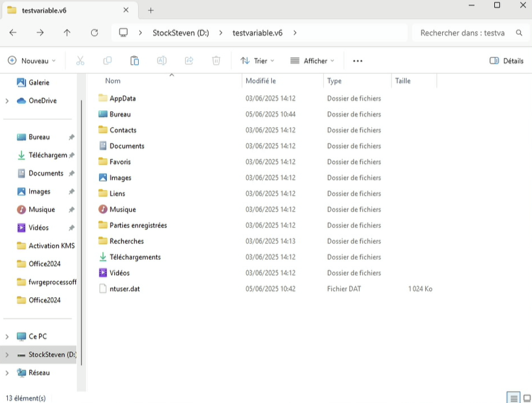Click the navigation pane scrollbar
532x403 pixels.
[x=81, y=233]
